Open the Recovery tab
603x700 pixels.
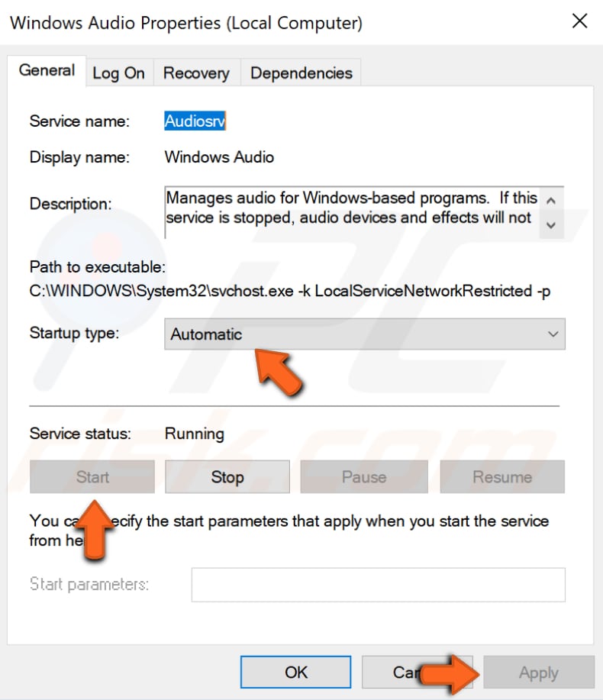tap(196, 73)
